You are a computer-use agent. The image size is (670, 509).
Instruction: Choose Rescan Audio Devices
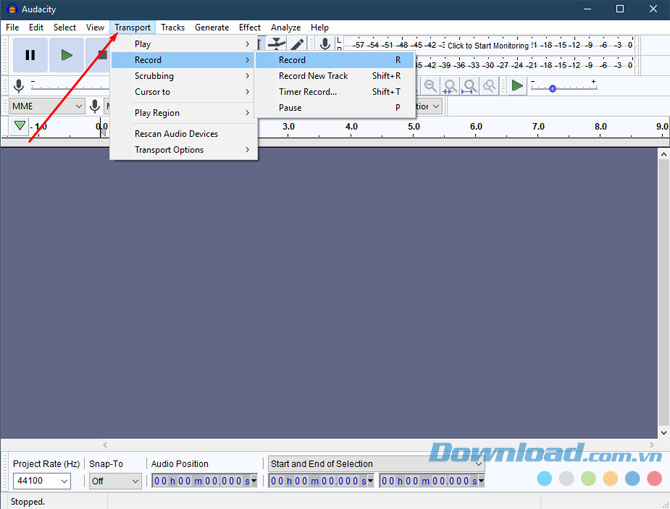click(x=184, y=134)
